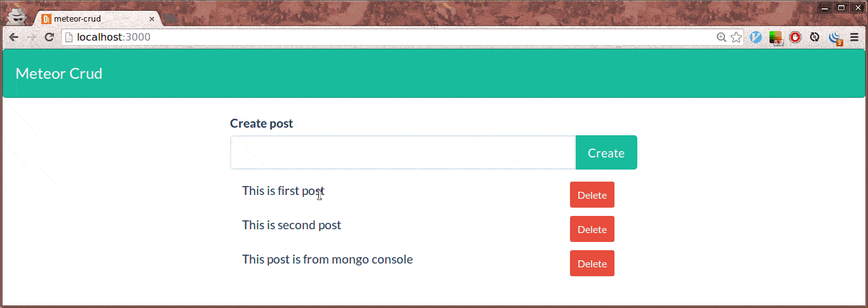The width and height of the screenshot is (868, 308).
Task: Delete the "This is first post" entry
Action: point(592,195)
